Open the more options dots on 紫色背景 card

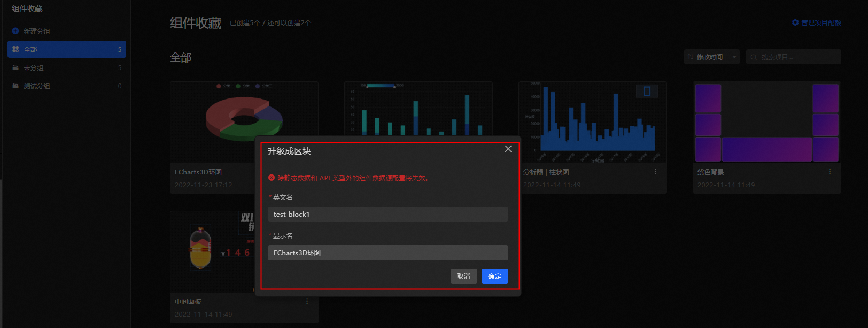point(830,172)
